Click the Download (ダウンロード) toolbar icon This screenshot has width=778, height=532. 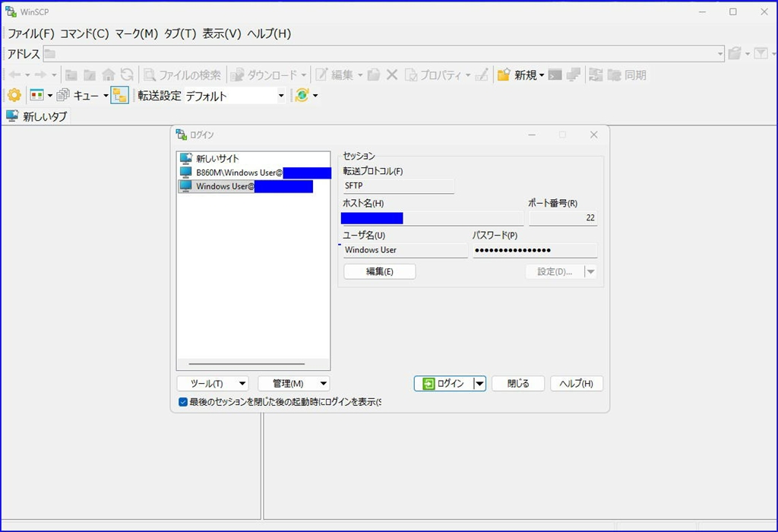(237, 75)
